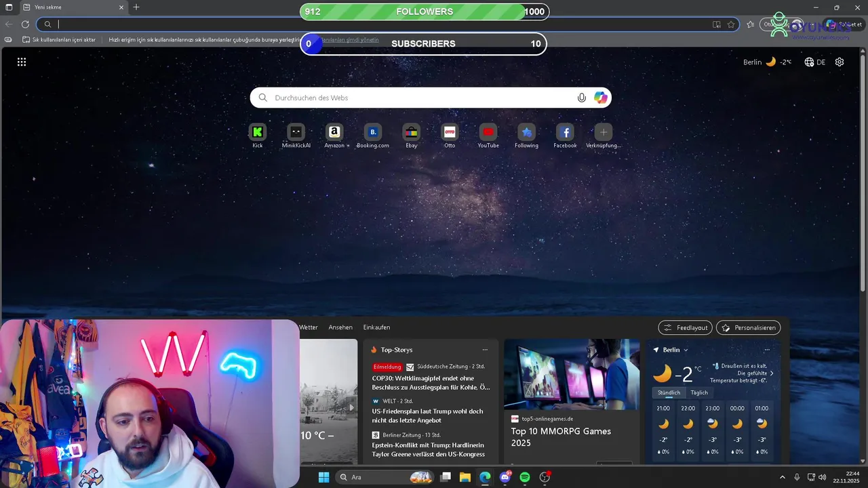Image resolution: width=868 pixels, height=488 pixels.
Task: Open the Epstein-Konflikt mit Trump headline
Action: (x=429, y=449)
